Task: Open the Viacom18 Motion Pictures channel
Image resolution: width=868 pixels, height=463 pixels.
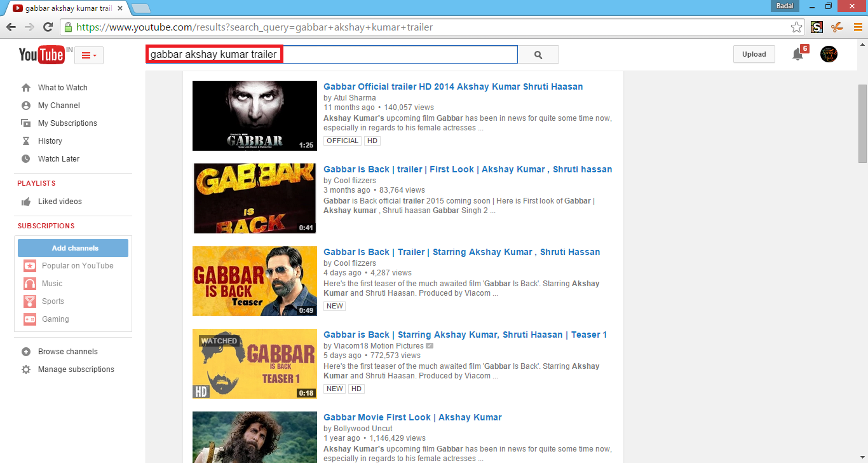Action: pyautogui.click(x=379, y=346)
